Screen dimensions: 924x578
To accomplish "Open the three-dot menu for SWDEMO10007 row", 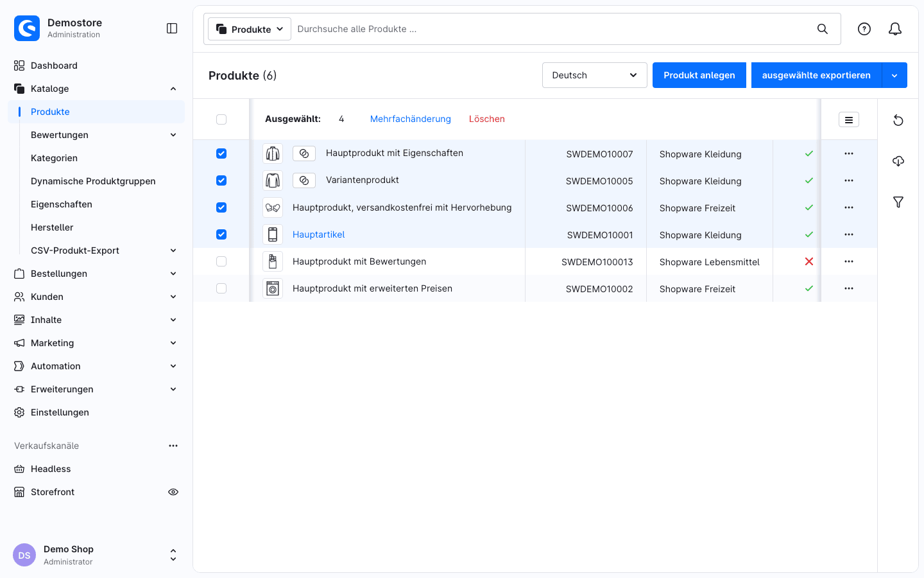I will (x=849, y=153).
